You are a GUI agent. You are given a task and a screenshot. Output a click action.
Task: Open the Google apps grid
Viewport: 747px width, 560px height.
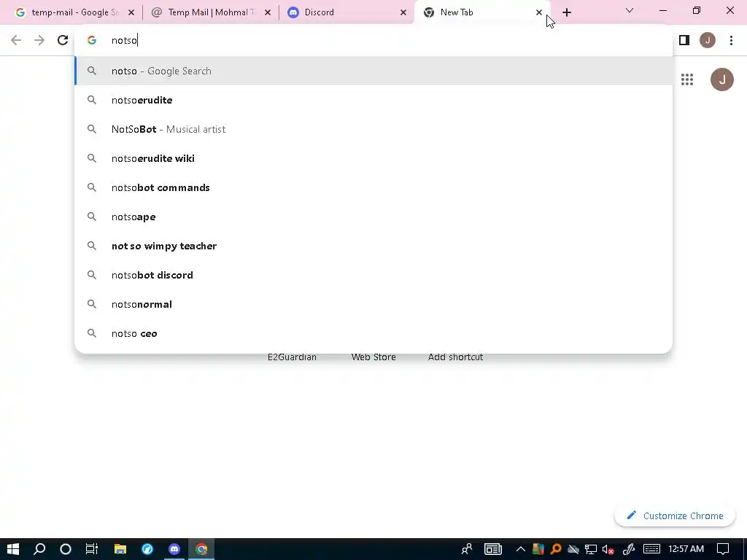687,79
